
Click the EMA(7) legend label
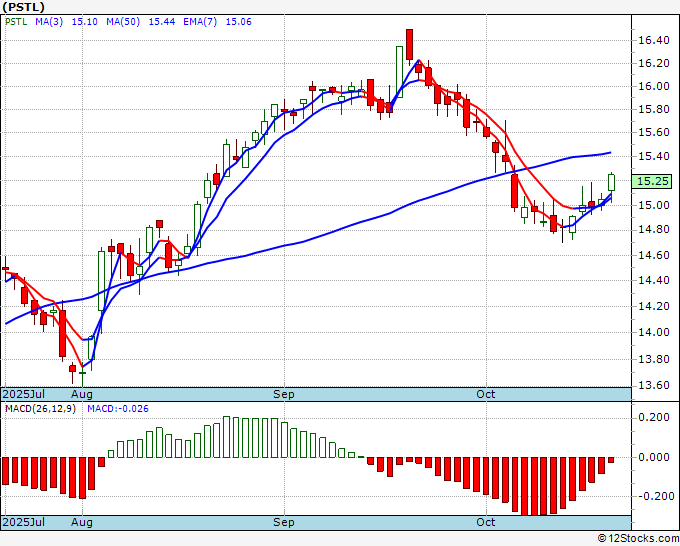[200, 22]
